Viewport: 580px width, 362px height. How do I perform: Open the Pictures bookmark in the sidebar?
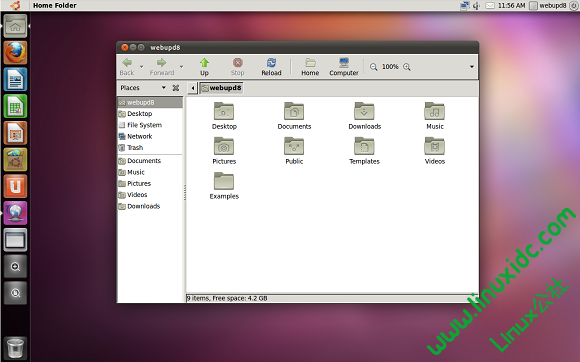(150, 183)
